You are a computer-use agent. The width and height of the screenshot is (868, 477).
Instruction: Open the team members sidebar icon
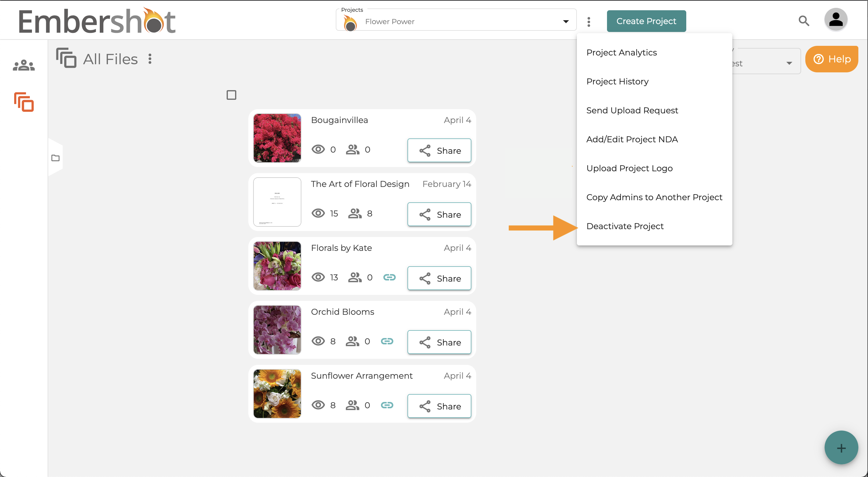[24, 65]
